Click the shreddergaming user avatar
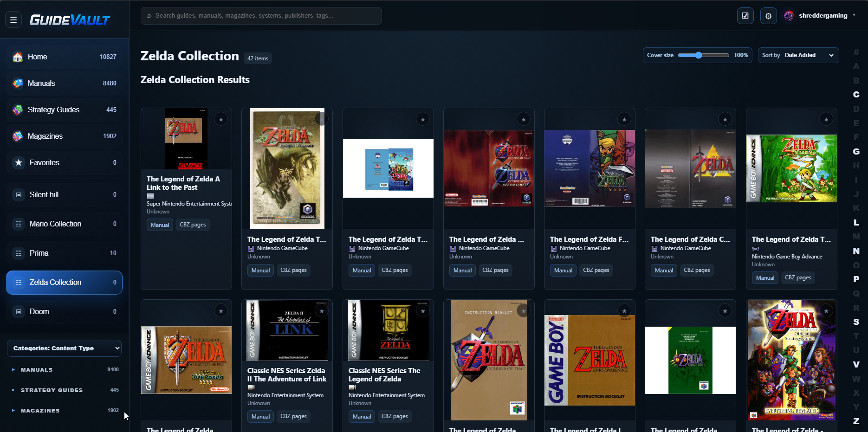Viewport: 868px width, 432px height. point(789,16)
